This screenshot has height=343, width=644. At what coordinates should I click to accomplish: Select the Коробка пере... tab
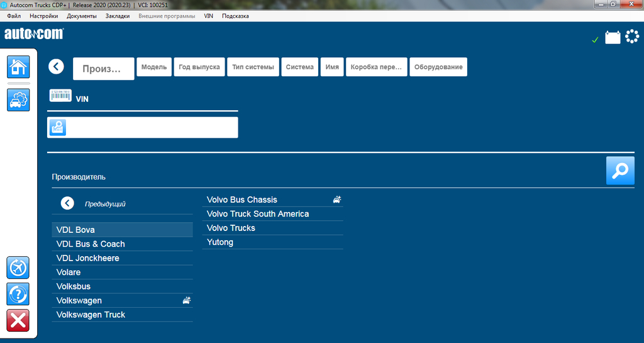pyautogui.click(x=376, y=67)
